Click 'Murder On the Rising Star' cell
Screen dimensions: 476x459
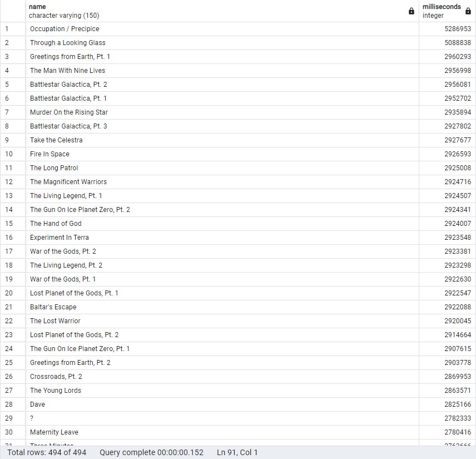(222, 112)
